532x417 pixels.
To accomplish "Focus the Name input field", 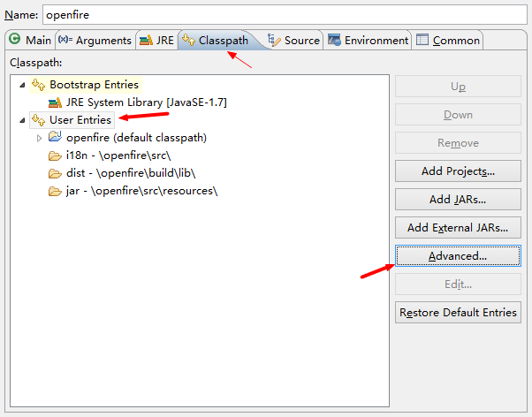I will pyautogui.click(x=285, y=15).
